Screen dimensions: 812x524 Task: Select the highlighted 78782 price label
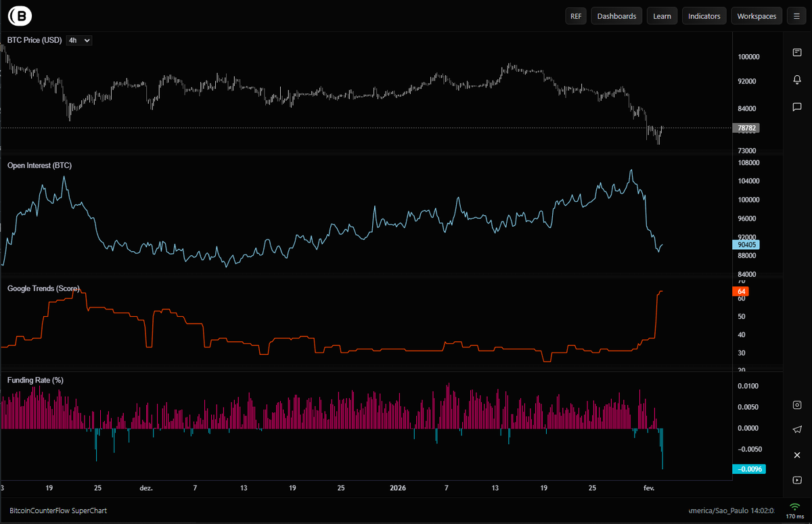click(x=746, y=127)
